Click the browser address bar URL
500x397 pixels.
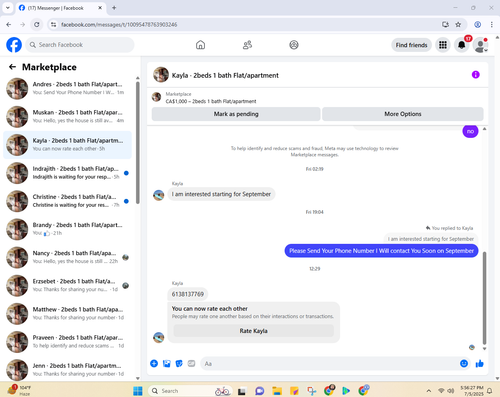(119, 24)
